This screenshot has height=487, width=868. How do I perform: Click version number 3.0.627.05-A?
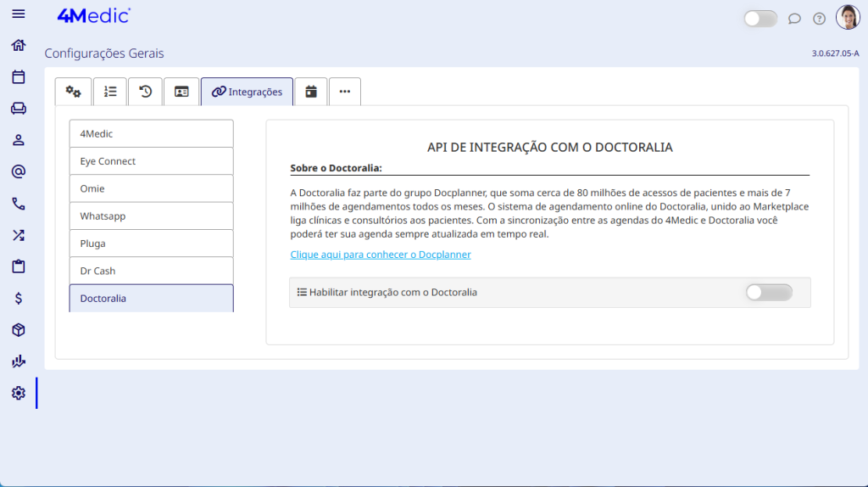835,53
